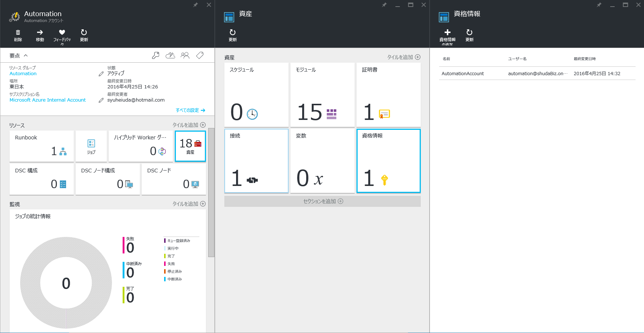Open the DSC ノード tile
644x333 pixels.
pyautogui.click(x=174, y=179)
